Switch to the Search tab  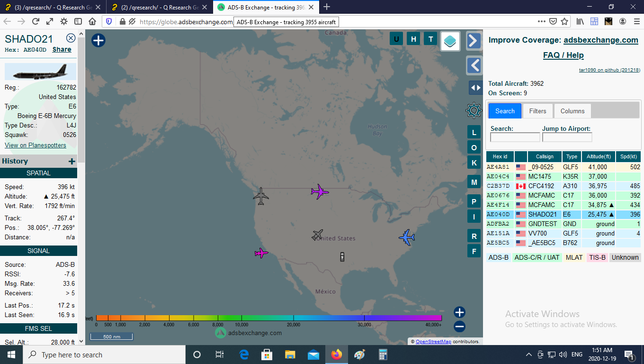point(505,111)
